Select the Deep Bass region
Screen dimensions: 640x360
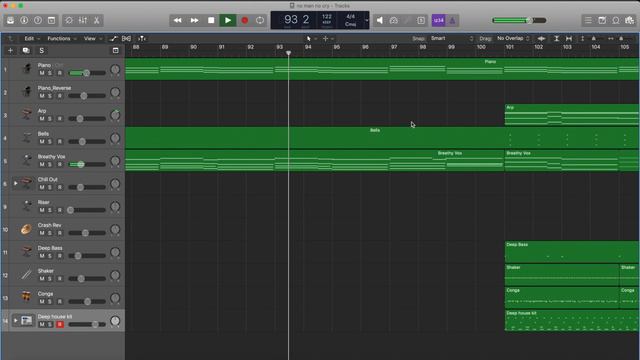572,252
